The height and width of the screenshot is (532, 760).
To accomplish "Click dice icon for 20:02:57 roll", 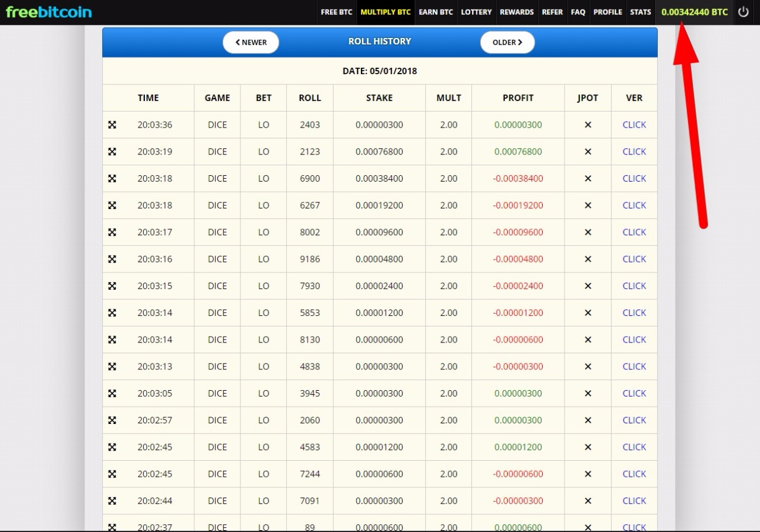I will coord(112,420).
